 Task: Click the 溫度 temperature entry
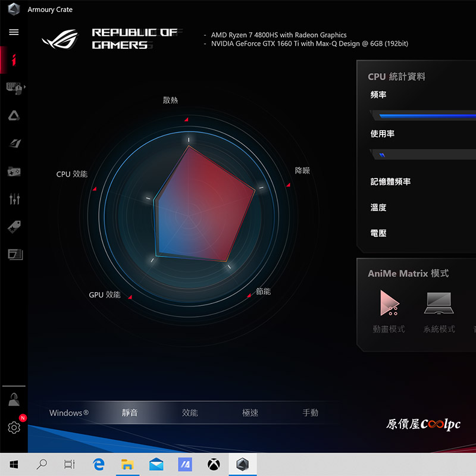[378, 207]
